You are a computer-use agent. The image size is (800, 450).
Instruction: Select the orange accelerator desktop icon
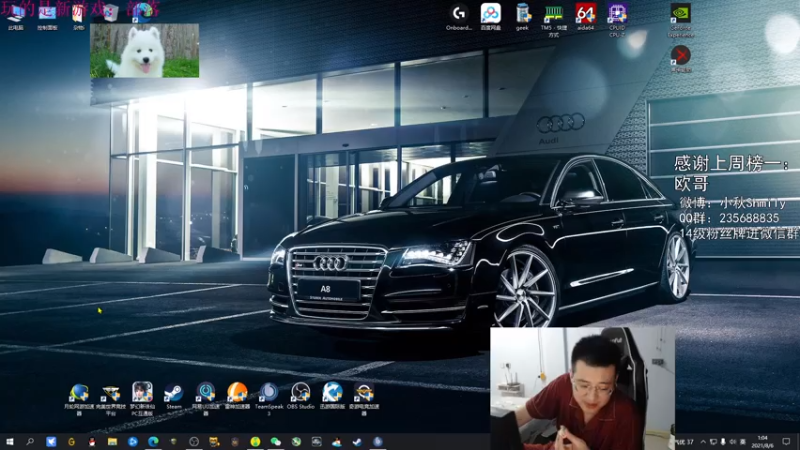[x=237, y=396]
